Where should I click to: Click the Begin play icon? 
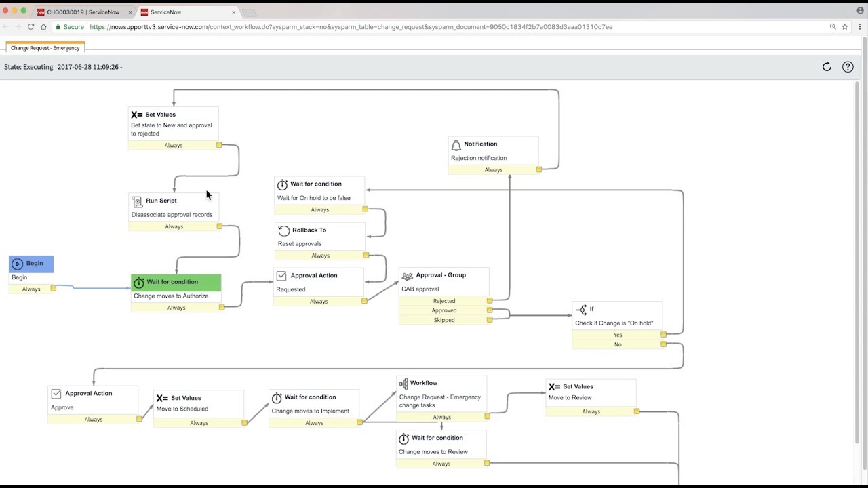(18, 264)
